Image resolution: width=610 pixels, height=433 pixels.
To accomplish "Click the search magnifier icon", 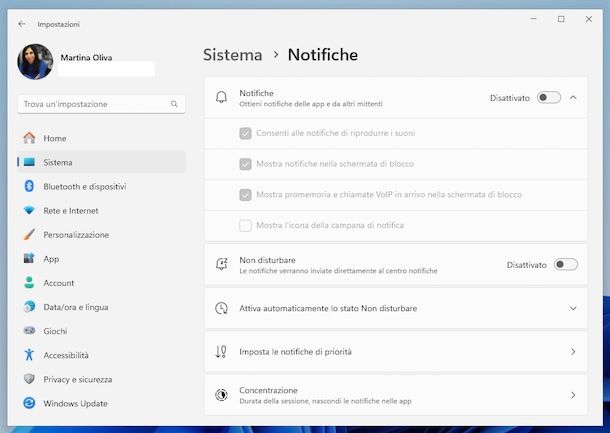I will pos(174,104).
